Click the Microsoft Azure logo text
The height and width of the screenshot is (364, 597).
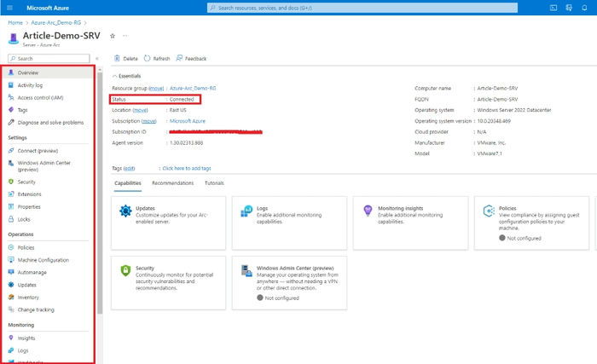[x=48, y=8]
